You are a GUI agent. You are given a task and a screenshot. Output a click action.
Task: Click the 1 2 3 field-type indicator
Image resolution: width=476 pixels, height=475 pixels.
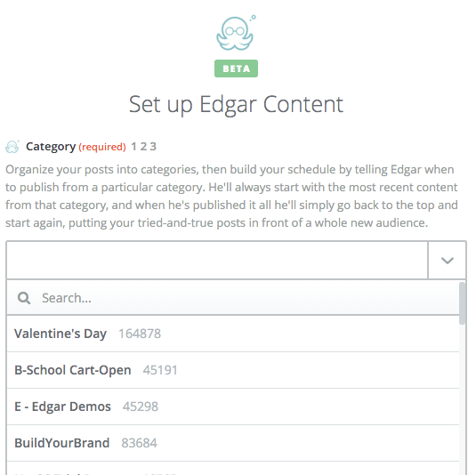143,147
